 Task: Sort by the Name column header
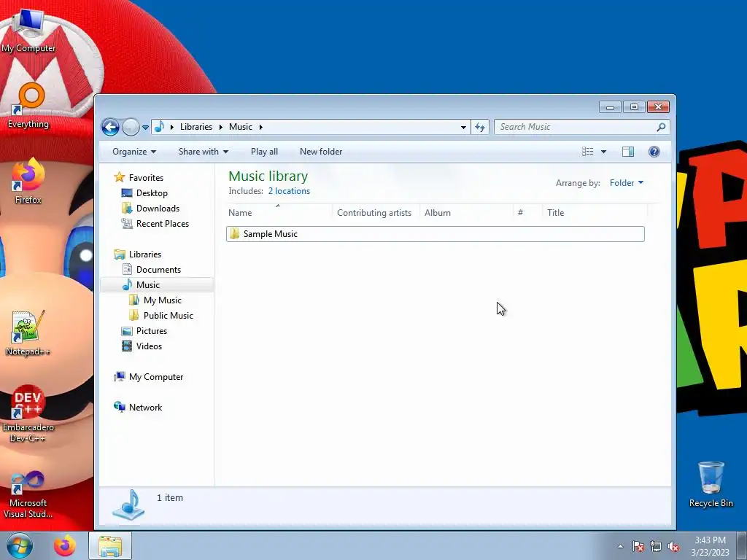(x=279, y=212)
